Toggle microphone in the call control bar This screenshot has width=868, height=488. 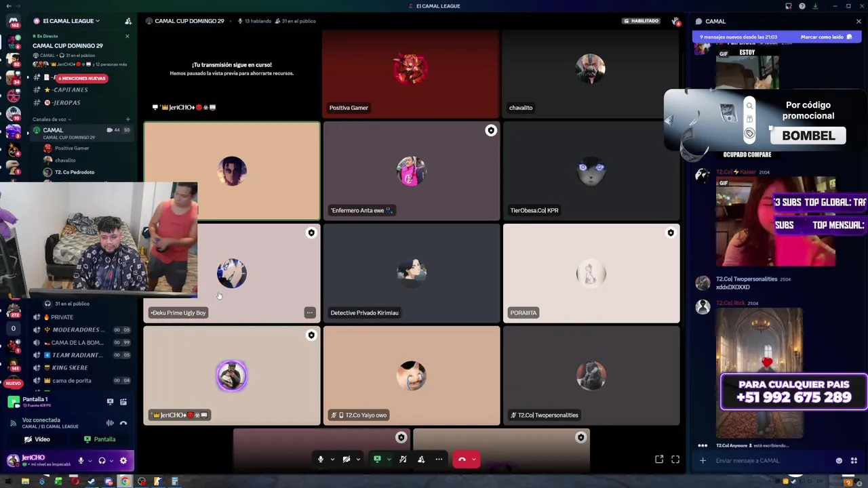pyautogui.click(x=321, y=459)
